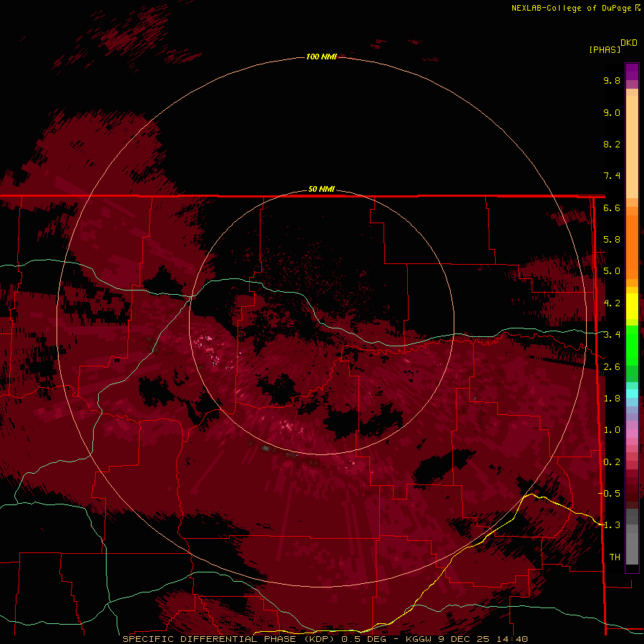This screenshot has width=644, height=644.
Task: Click the yellow band of color bar
Action: pyautogui.click(x=632, y=306)
